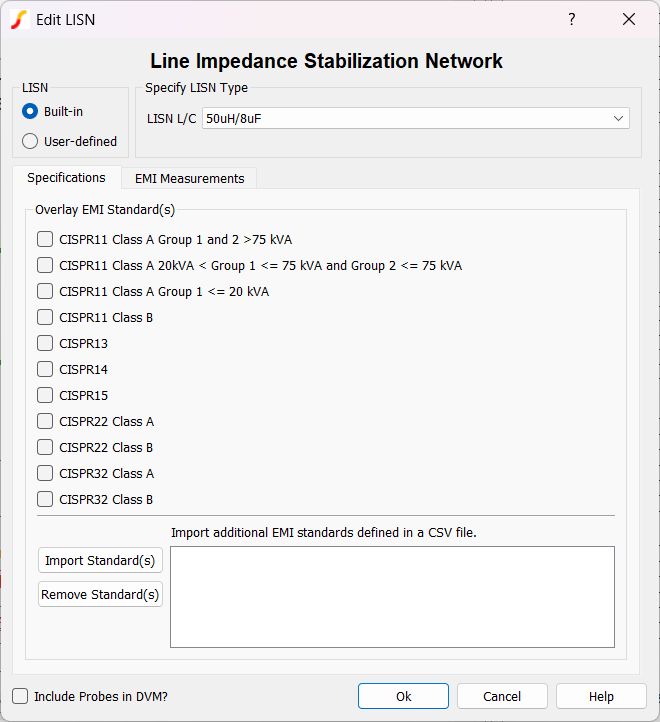This screenshot has height=722, width=660.
Task: Close the Edit LISN dialog
Action: (629, 19)
